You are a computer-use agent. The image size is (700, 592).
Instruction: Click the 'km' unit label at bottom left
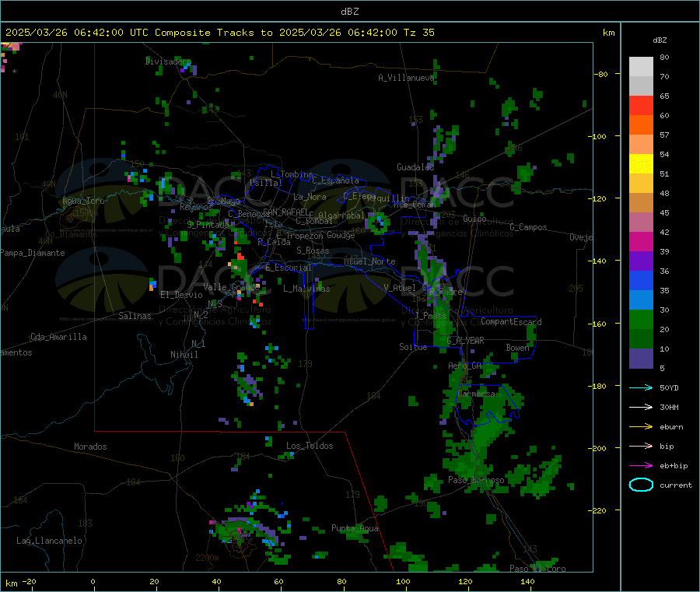click(x=11, y=583)
